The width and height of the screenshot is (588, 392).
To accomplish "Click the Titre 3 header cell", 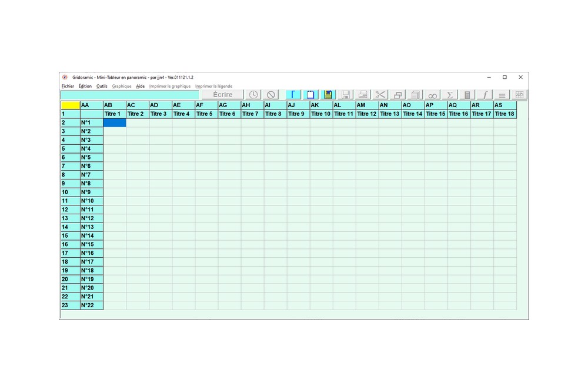I will (x=161, y=114).
